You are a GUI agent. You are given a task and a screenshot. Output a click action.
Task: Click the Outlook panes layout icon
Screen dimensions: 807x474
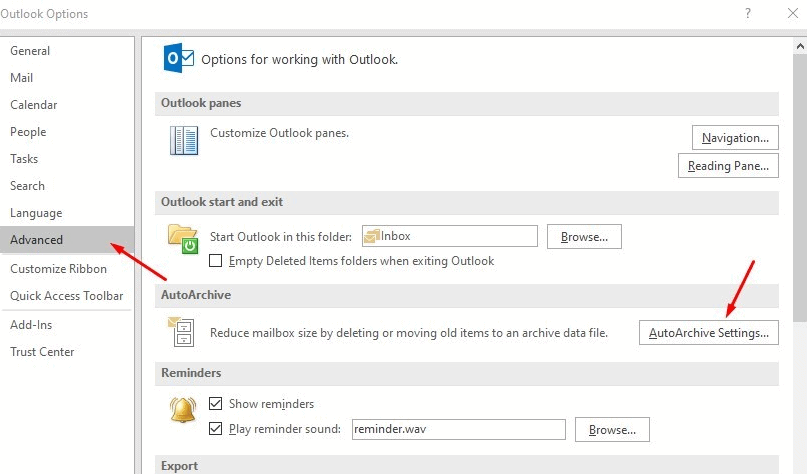point(184,141)
